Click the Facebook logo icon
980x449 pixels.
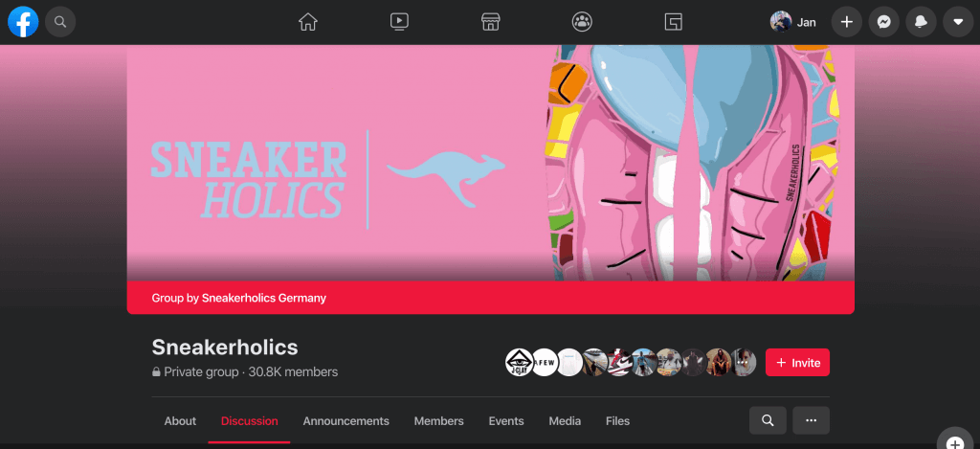pos(23,22)
